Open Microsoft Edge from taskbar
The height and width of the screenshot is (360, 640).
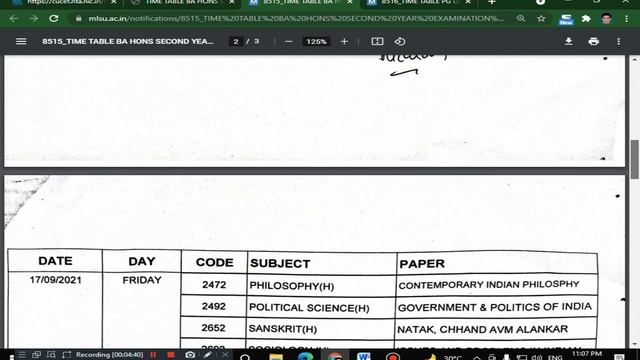tap(305, 357)
